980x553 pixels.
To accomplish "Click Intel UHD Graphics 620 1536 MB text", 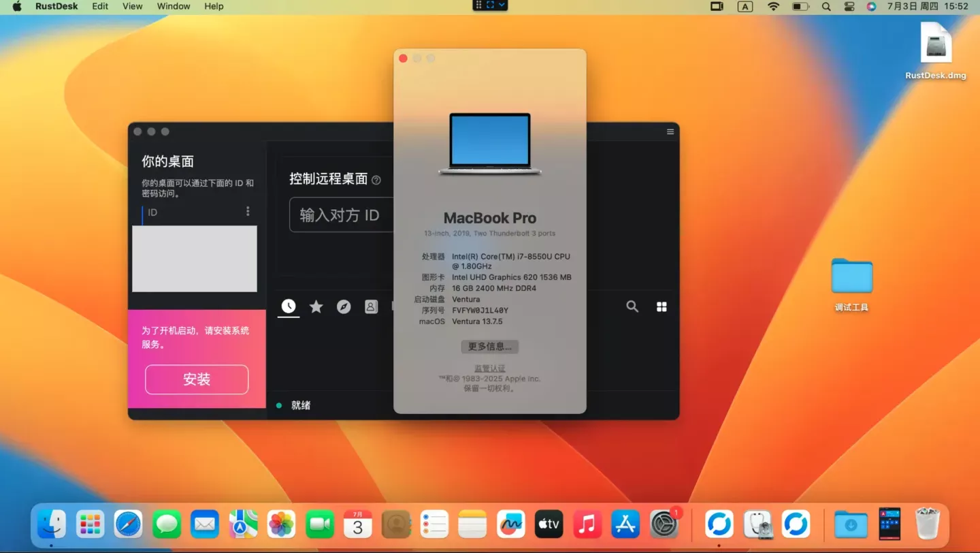I will coord(512,278).
